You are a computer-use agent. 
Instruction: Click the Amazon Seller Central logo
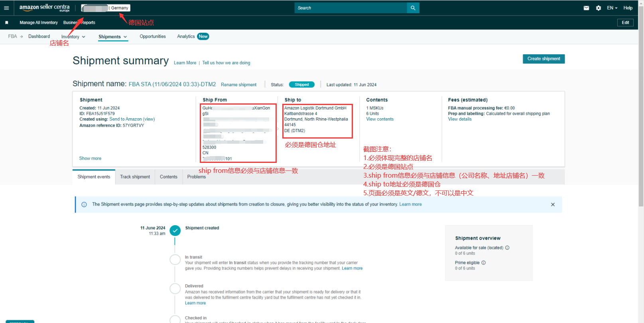[44, 8]
